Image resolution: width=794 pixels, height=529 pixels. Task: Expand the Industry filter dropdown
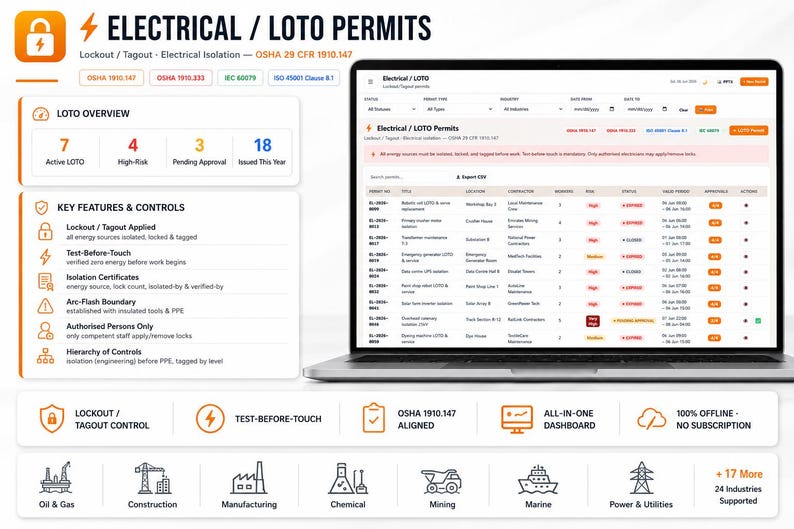(532, 109)
